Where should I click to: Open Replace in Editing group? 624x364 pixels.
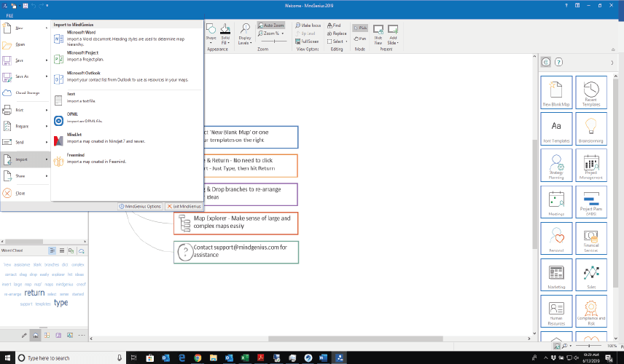click(337, 33)
